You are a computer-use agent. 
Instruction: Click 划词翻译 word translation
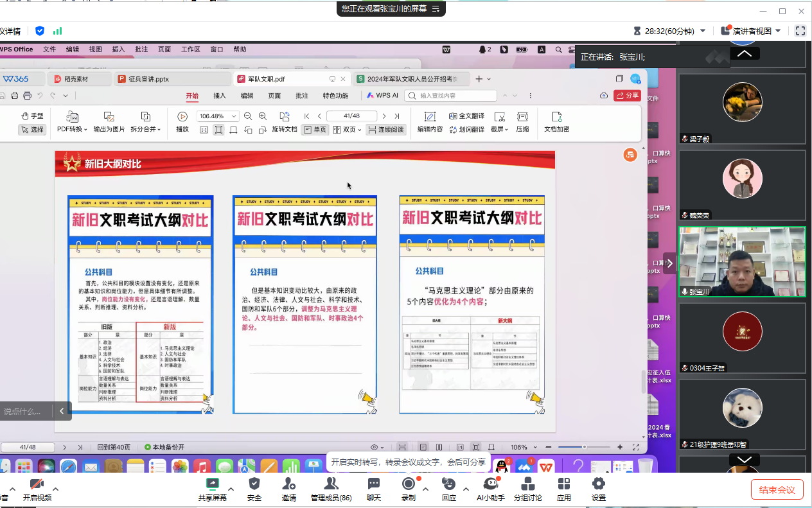click(466, 129)
